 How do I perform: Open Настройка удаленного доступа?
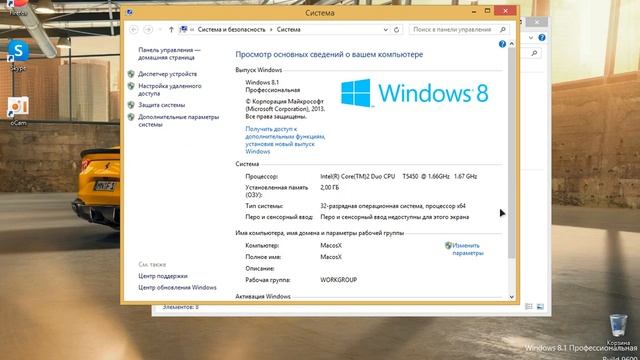coord(170,90)
